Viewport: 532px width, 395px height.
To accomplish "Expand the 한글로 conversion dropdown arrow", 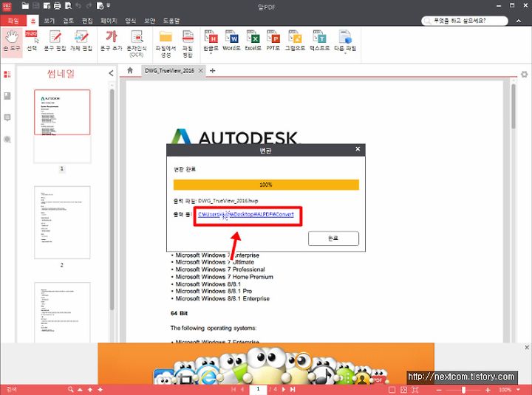I will click(x=211, y=53).
